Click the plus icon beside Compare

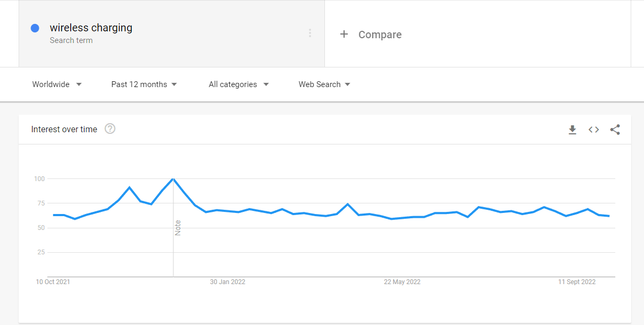[x=344, y=34]
